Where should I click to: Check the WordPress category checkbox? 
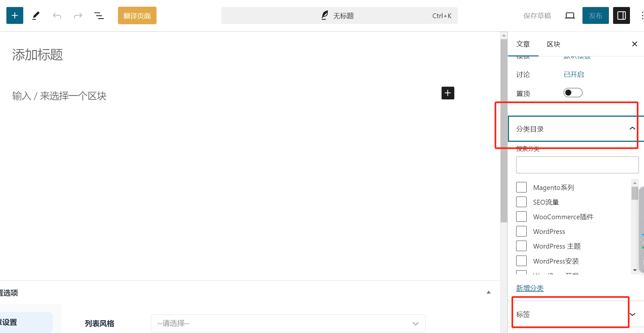click(x=521, y=231)
